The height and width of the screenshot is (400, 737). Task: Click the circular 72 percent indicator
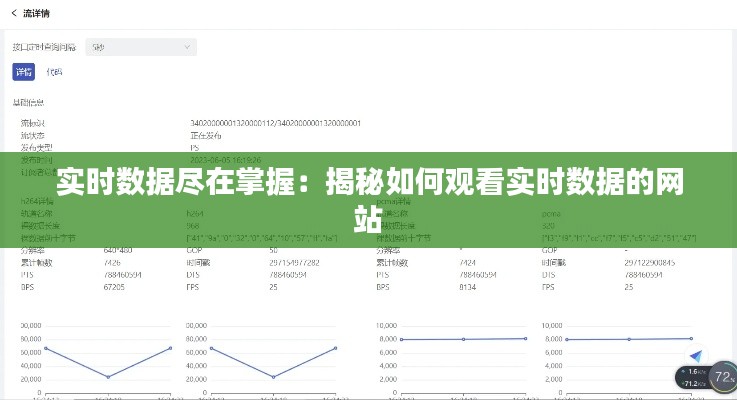(x=722, y=375)
